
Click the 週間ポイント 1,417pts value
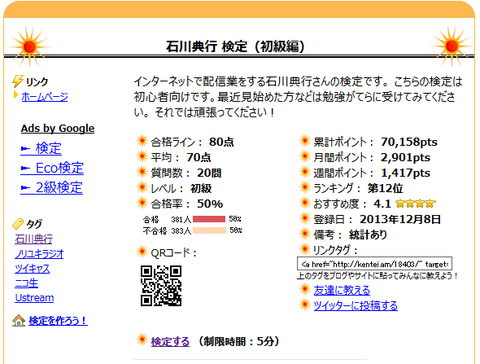click(x=405, y=173)
